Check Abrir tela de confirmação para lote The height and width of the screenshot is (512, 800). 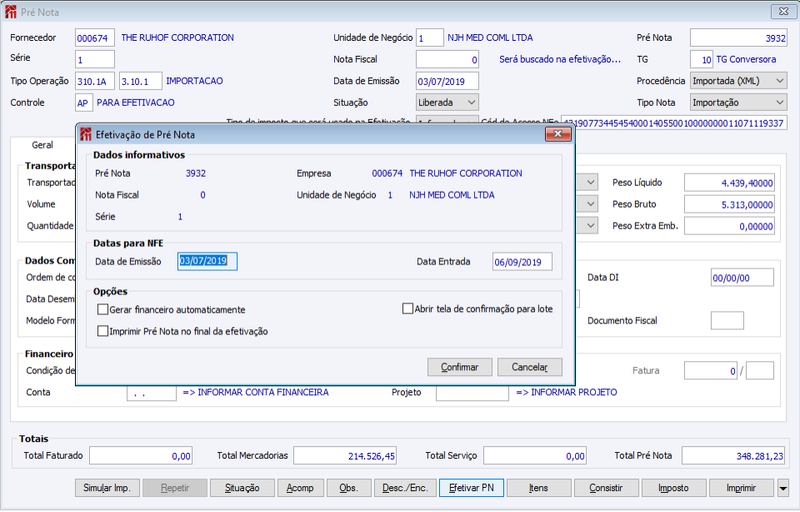coord(407,309)
